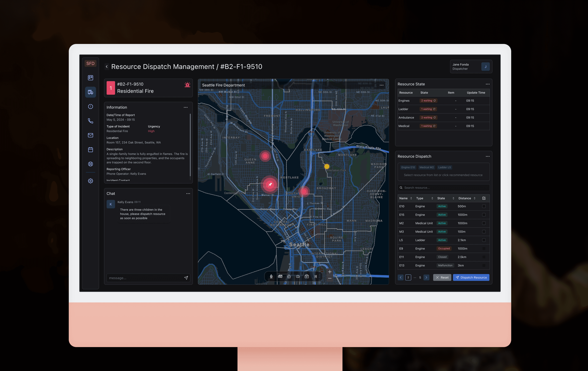
Task: Zoom in on the map
Action: click(329, 272)
